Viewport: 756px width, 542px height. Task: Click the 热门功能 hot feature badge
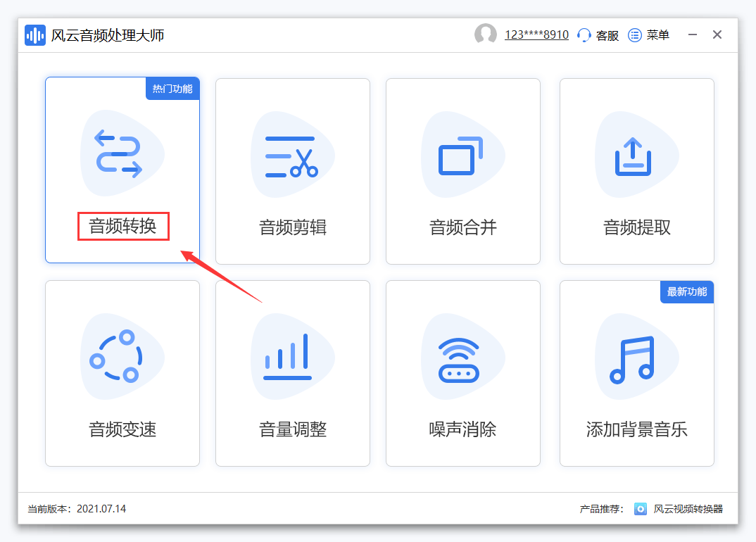pyautogui.click(x=172, y=88)
